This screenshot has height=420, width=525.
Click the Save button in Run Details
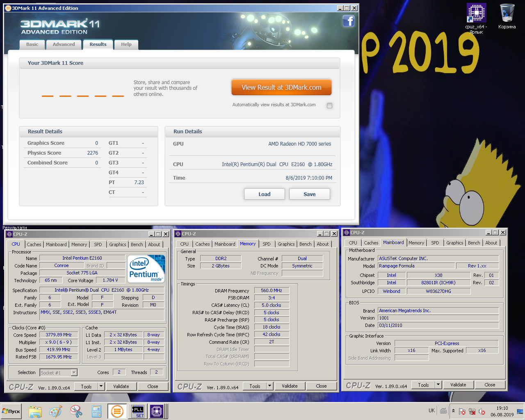tap(310, 194)
